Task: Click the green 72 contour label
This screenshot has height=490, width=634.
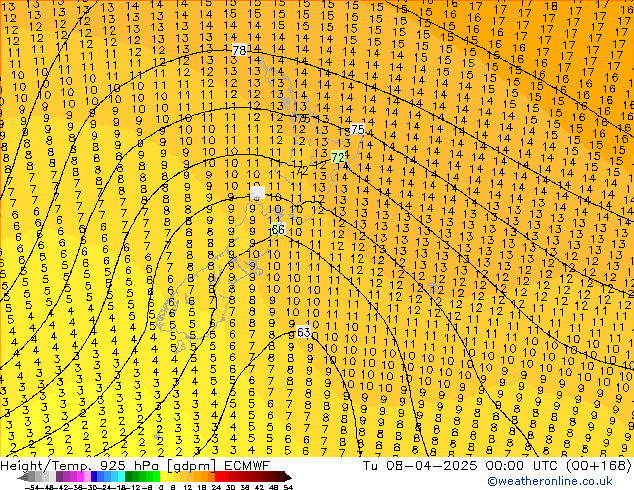Action: click(338, 157)
